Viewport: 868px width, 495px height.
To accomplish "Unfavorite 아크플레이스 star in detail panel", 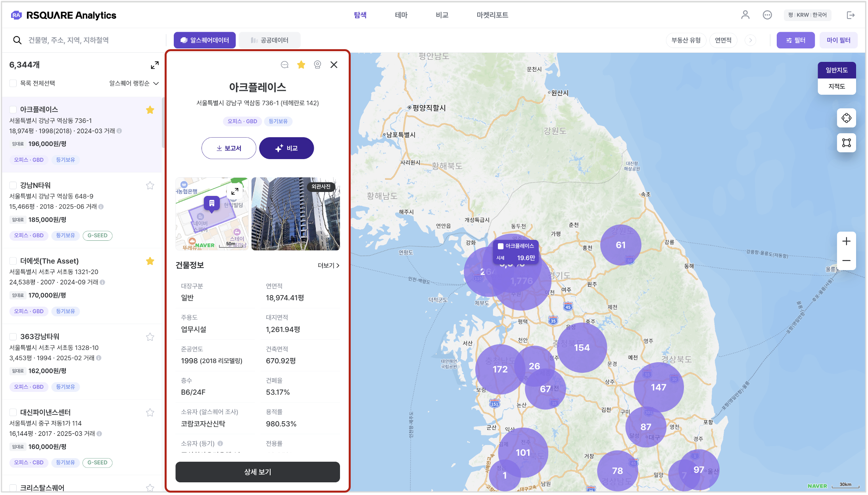I will 301,65.
